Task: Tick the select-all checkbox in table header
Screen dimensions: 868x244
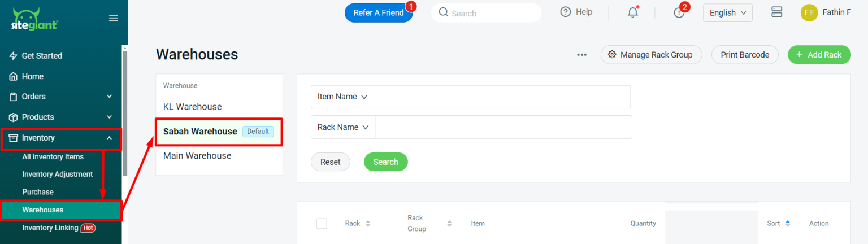Action: pos(322,224)
